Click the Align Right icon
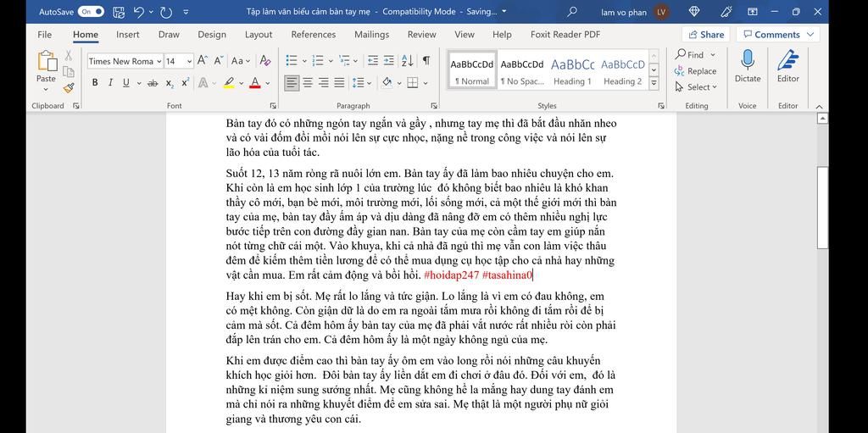 point(323,83)
